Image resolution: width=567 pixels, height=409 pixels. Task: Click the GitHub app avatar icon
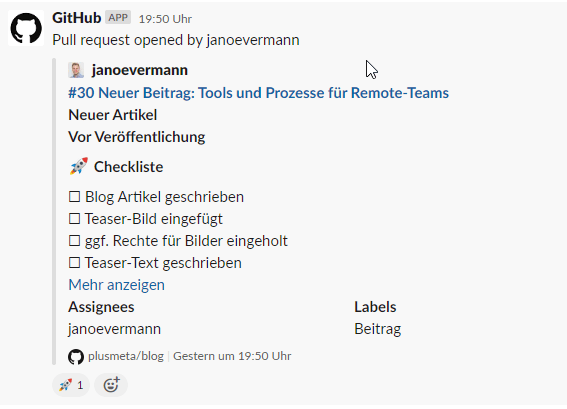[x=26, y=28]
